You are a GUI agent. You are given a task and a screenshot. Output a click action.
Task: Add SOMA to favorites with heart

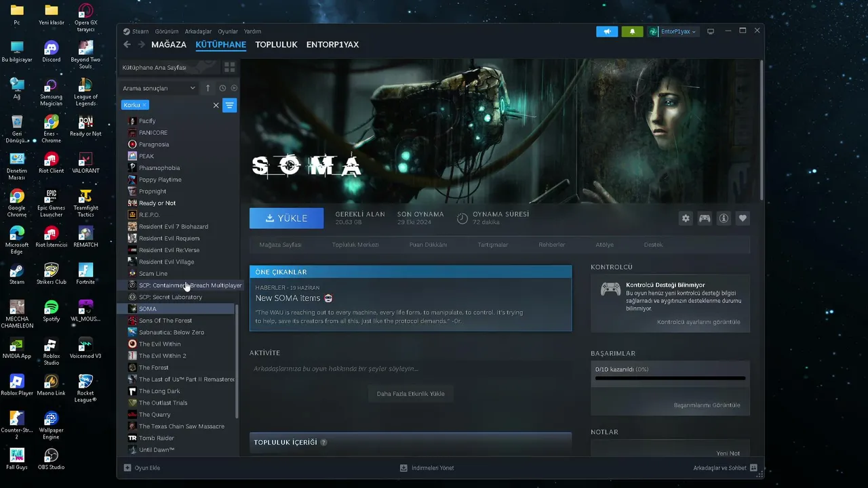click(x=743, y=218)
